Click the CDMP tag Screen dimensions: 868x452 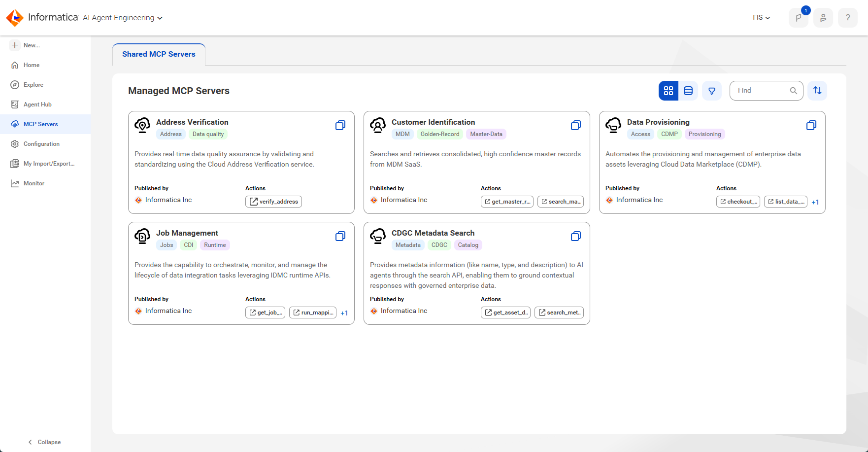click(669, 134)
